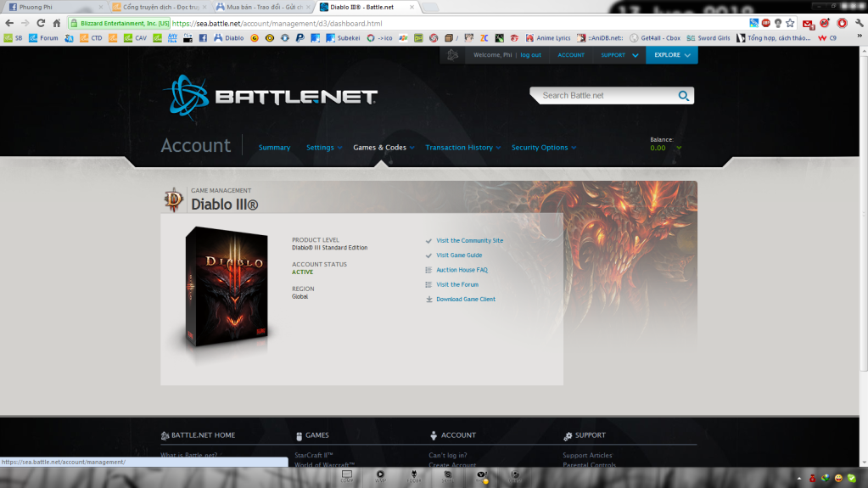868x488 pixels.
Task: Click the Battle.net search magnifier icon
Action: (x=683, y=95)
